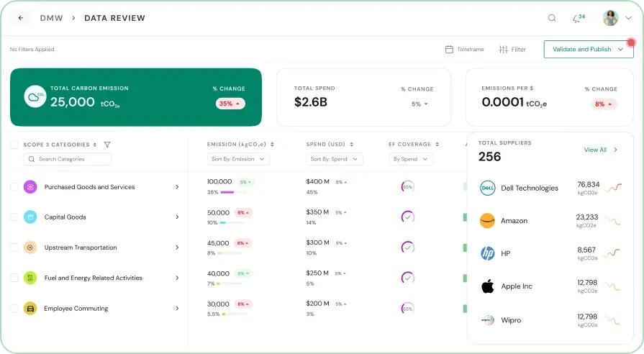This screenshot has width=644, height=354.
Task: Click Fuel and Energy coverage checkmark ring
Action: point(407,278)
